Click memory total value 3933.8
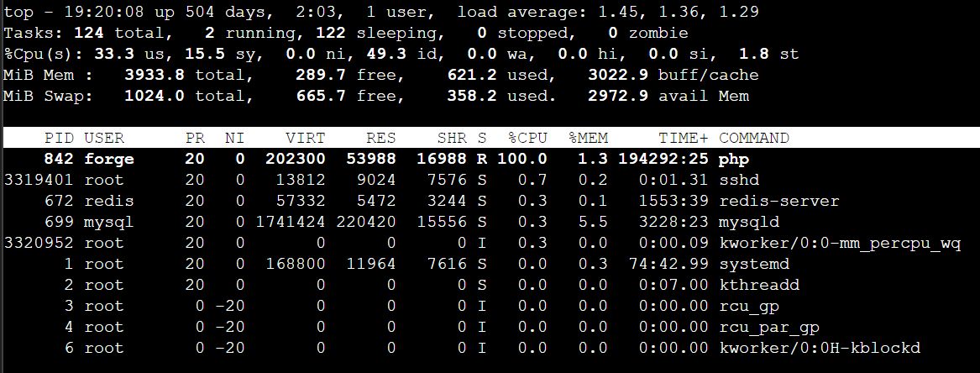This screenshot has width=980, height=373. pos(155,75)
